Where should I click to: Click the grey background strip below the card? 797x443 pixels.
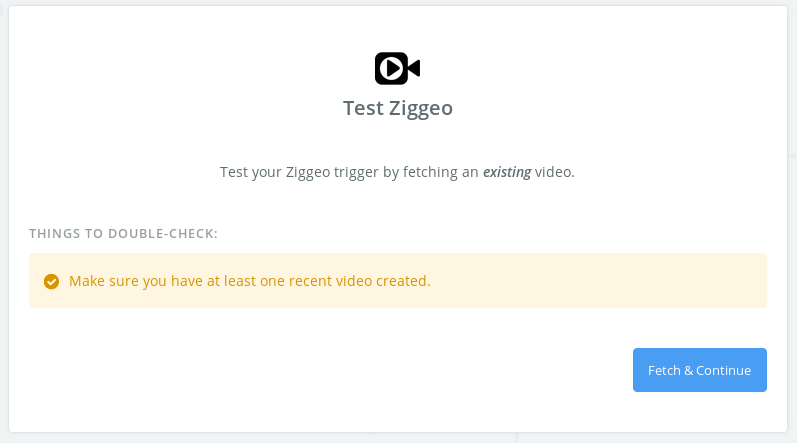click(x=254, y=438)
